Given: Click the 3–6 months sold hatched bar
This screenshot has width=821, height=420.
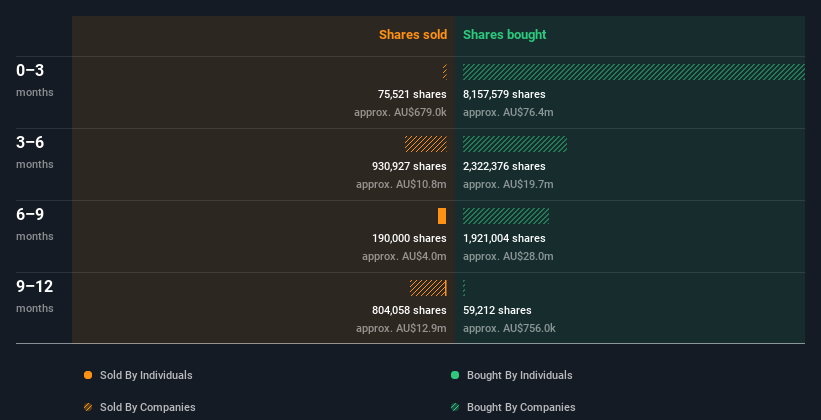Looking at the screenshot, I should coord(426,144).
